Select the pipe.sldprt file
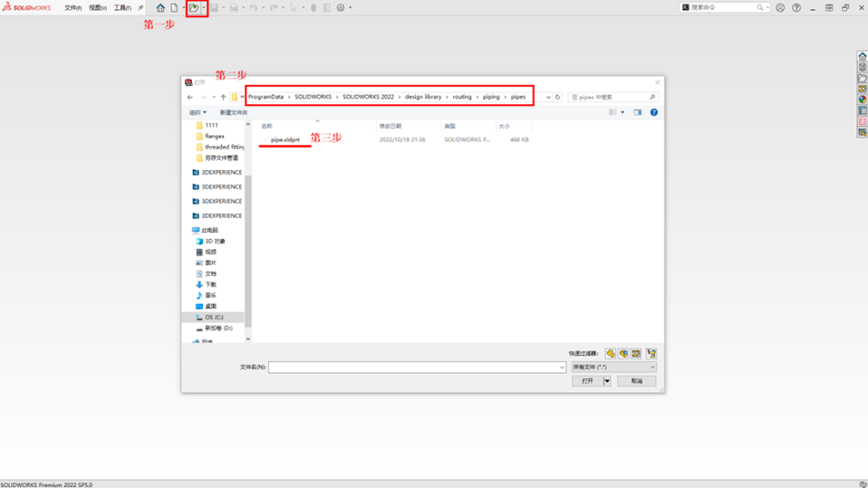 click(x=285, y=139)
